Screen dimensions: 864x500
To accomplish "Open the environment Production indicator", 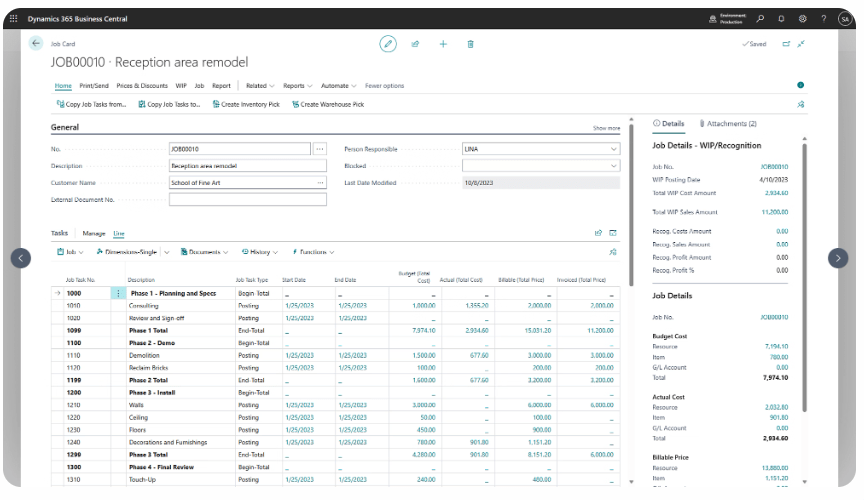I will (727, 19).
